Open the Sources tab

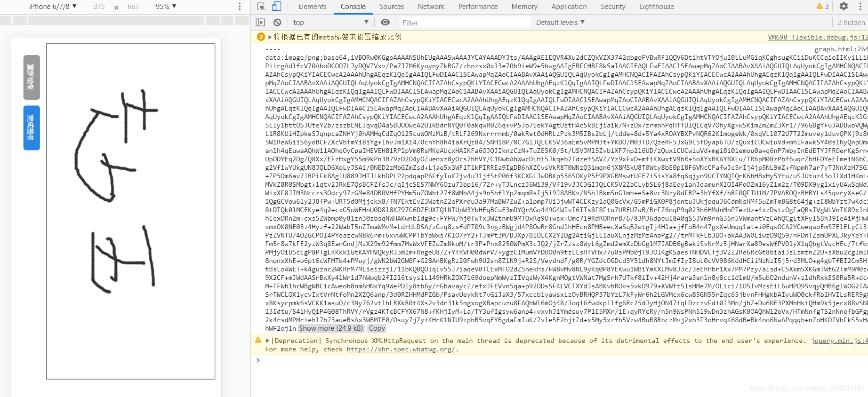[x=392, y=7]
